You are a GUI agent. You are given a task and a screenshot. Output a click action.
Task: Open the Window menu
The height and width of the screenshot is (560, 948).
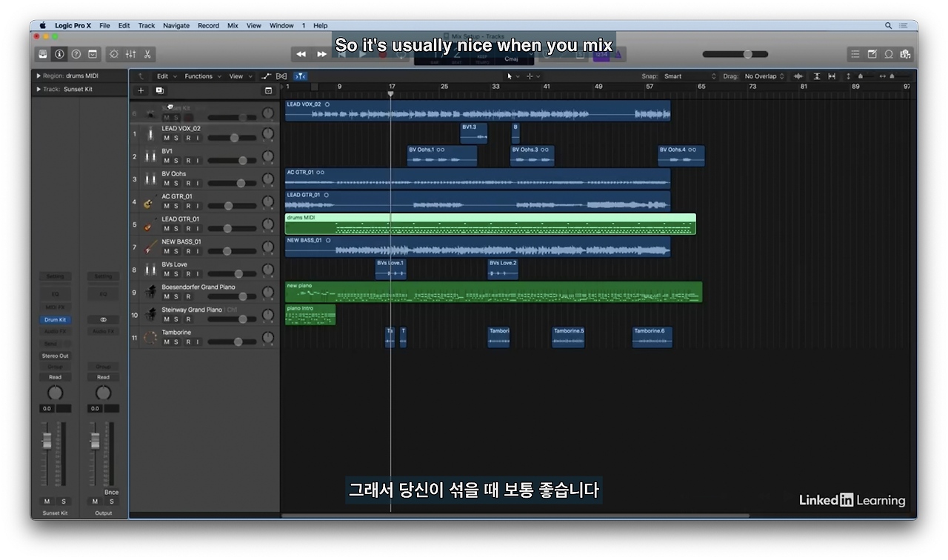coord(281,25)
